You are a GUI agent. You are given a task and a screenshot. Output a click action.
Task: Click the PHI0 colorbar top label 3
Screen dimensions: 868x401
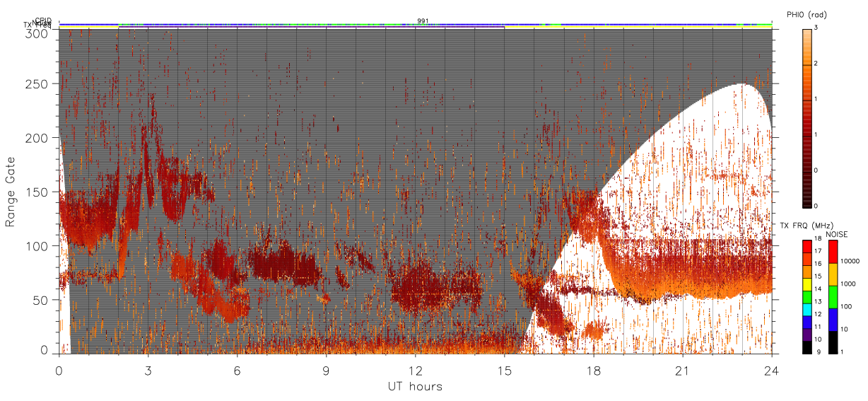[815, 28]
